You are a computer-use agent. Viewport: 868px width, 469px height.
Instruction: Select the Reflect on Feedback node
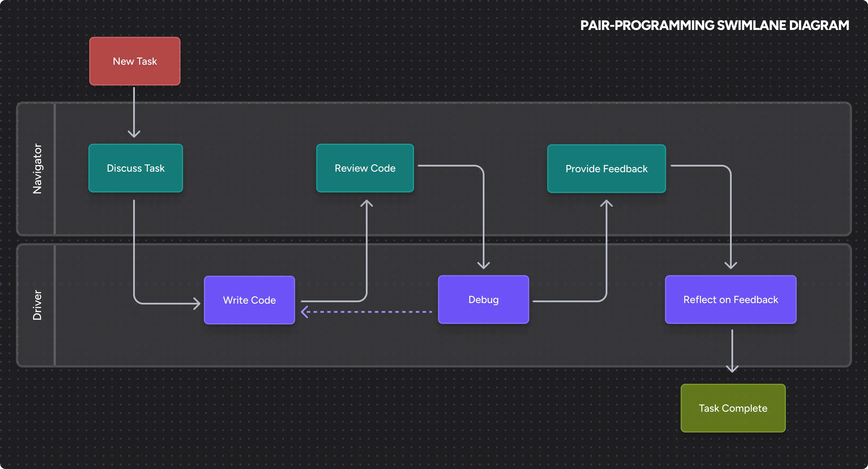tap(731, 300)
